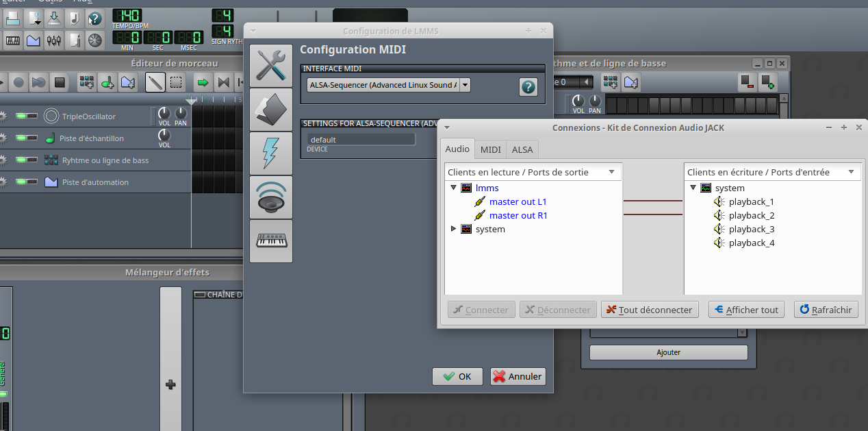Open the MIDI interface ALSA-Sequencer dropdown
Viewport: 868px width, 431px height.
pos(465,85)
